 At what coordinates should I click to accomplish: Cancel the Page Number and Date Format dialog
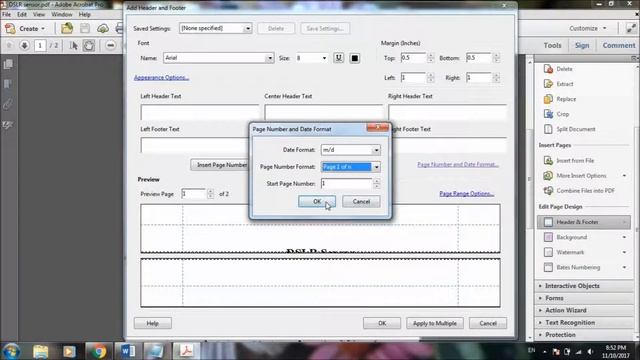coord(361,202)
